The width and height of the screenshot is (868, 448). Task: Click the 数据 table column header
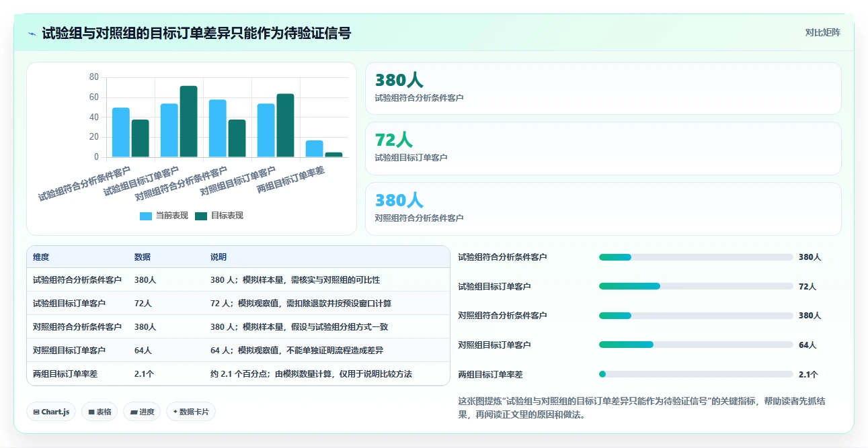point(143,257)
